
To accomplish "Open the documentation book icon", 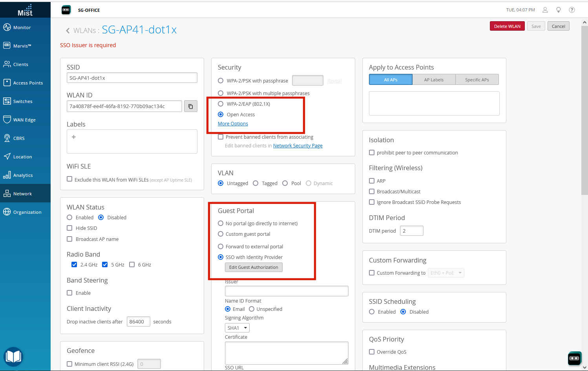I will point(13,356).
